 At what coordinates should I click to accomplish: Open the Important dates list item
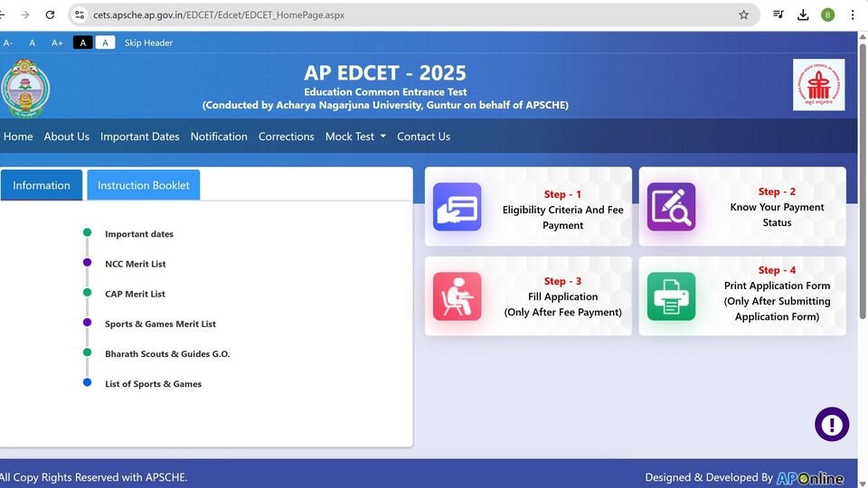pos(139,234)
